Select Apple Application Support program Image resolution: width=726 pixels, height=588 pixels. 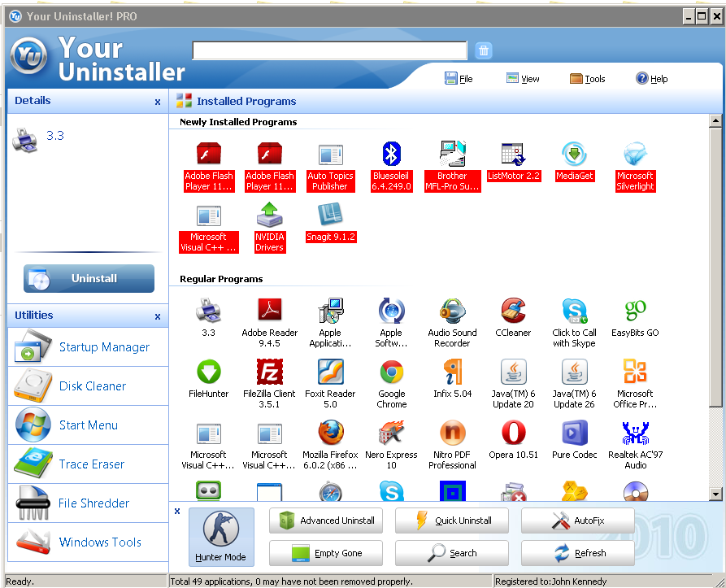tap(330, 323)
